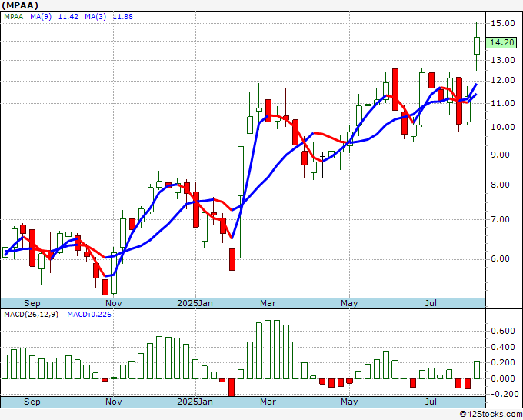
Task: Click the May label on MACD axis
Action: 349,402
